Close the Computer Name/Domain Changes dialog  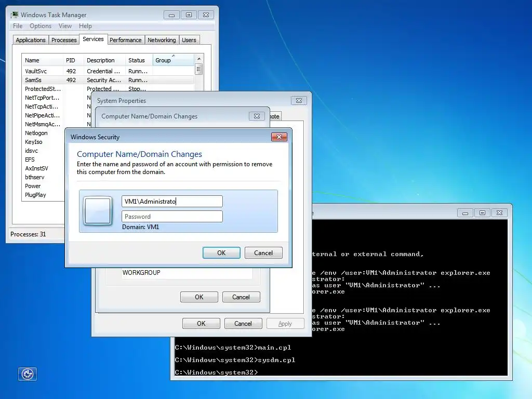click(x=257, y=116)
